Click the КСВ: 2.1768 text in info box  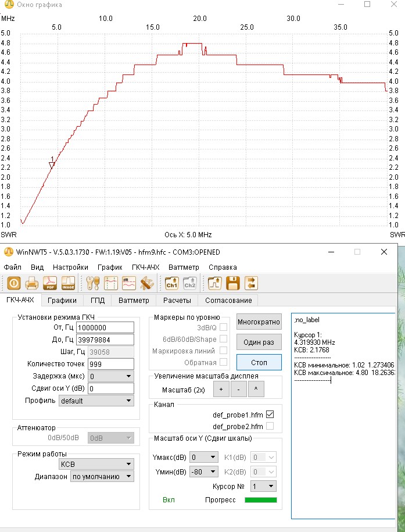pos(311,350)
